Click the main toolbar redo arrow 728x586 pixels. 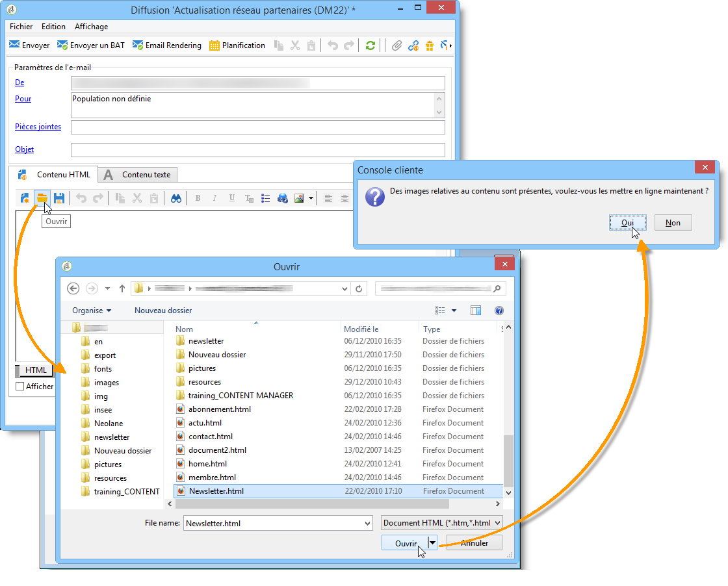(348, 45)
